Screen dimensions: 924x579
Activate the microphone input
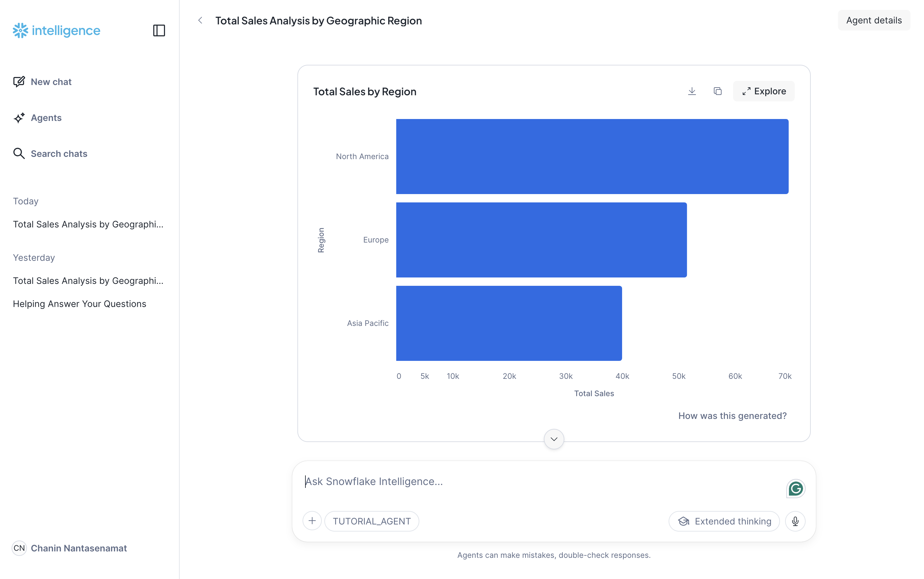tap(795, 521)
